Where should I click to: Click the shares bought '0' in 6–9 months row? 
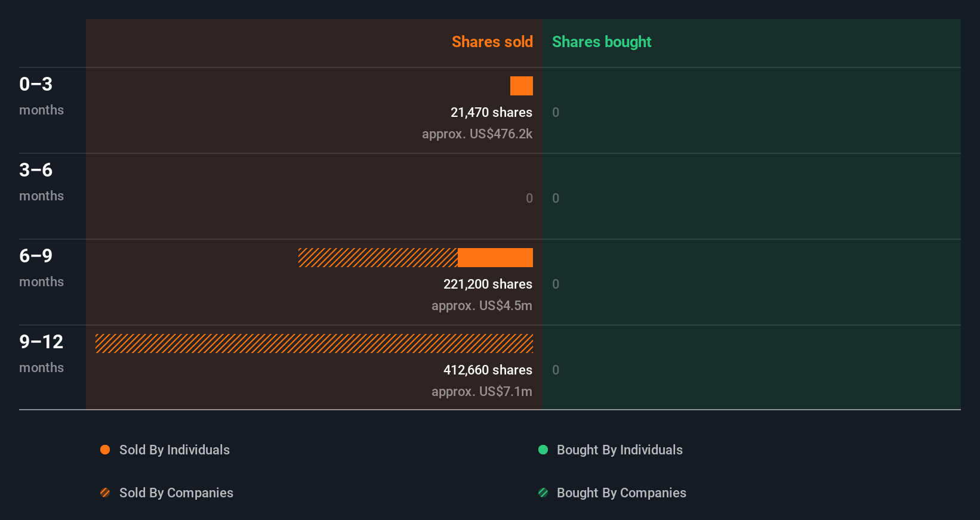click(x=556, y=284)
